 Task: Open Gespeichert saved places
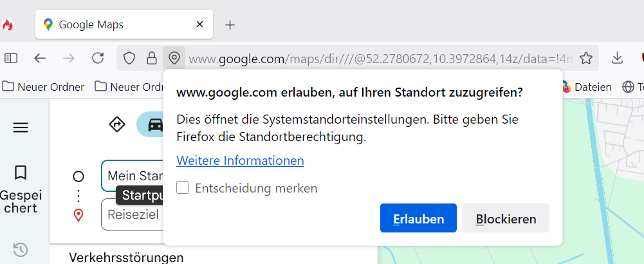coord(21,190)
